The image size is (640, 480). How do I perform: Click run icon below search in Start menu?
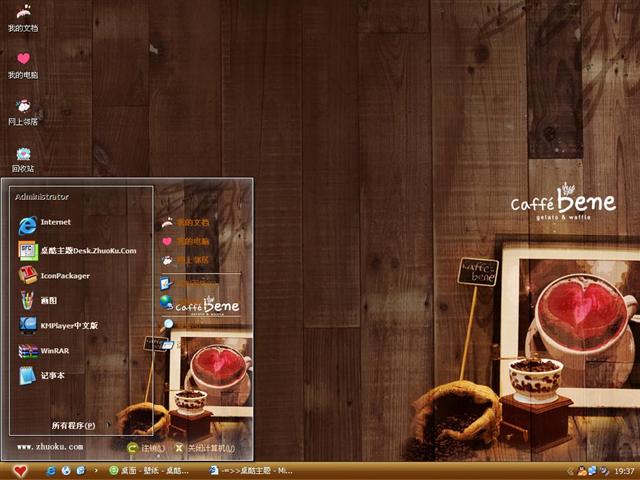(x=167, y=345)
